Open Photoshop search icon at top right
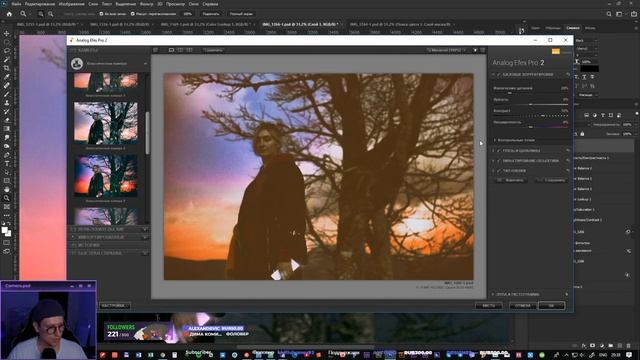 [609, 14]
